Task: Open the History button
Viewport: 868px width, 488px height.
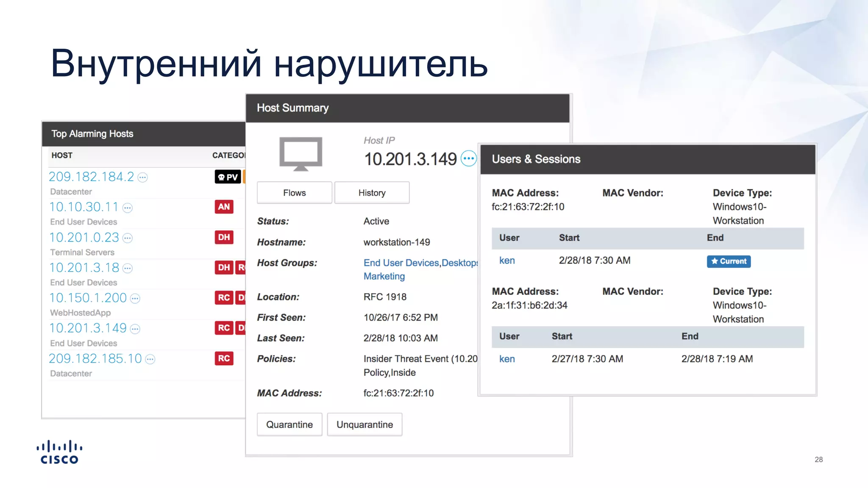Action: coord(372,193)
